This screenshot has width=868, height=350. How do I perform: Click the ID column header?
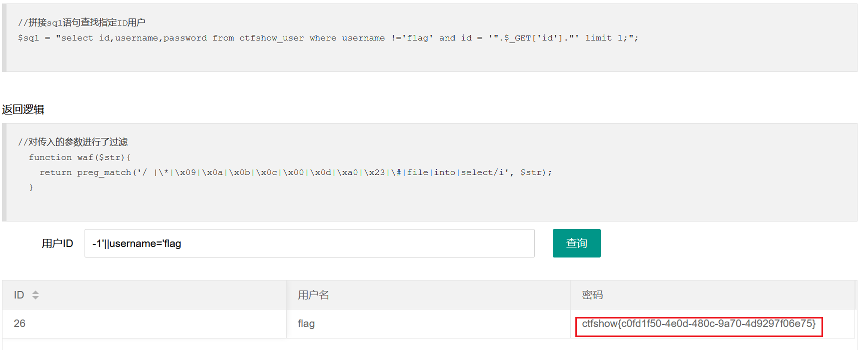[x=19, y=295]
